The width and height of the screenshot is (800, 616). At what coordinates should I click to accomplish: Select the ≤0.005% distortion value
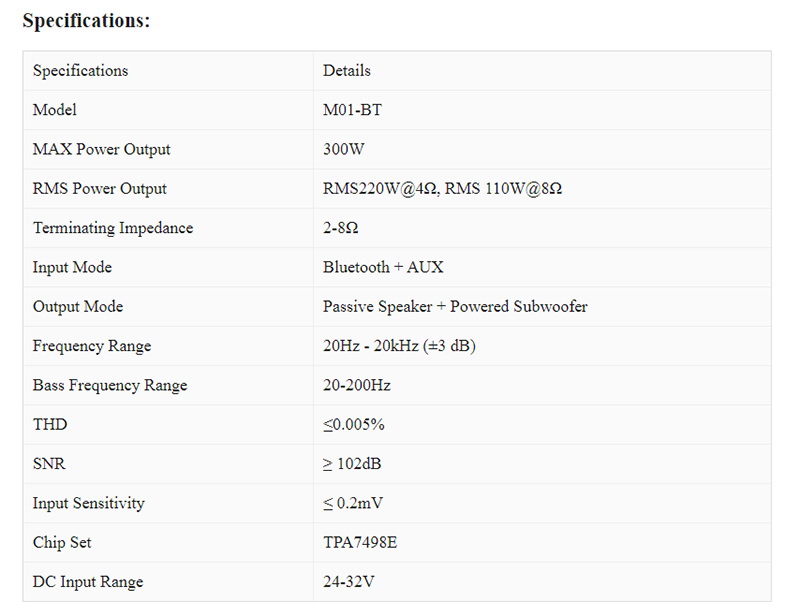coord(354,424)
